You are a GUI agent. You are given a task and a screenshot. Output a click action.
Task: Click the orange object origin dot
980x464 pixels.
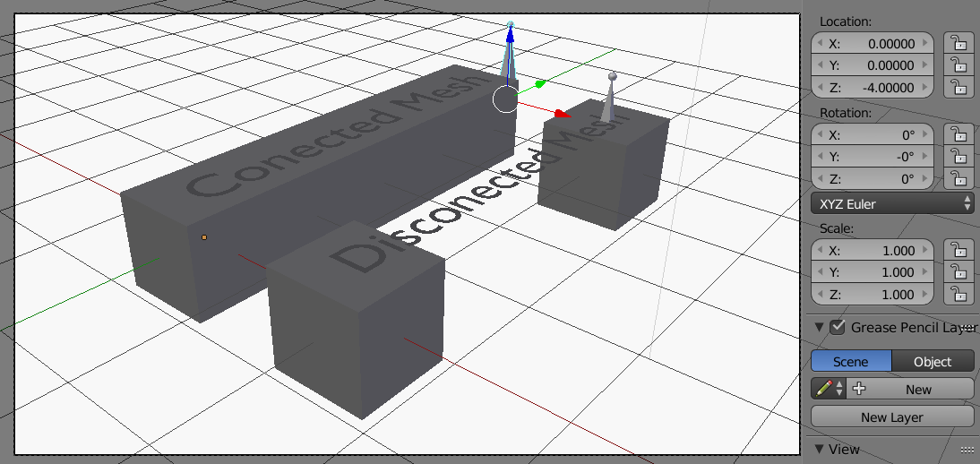click(203, 237)
